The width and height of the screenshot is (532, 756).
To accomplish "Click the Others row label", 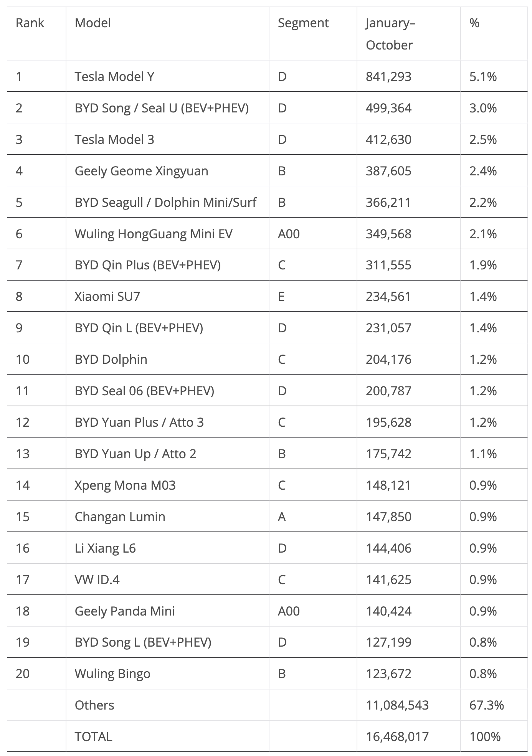I will (94, 705).
